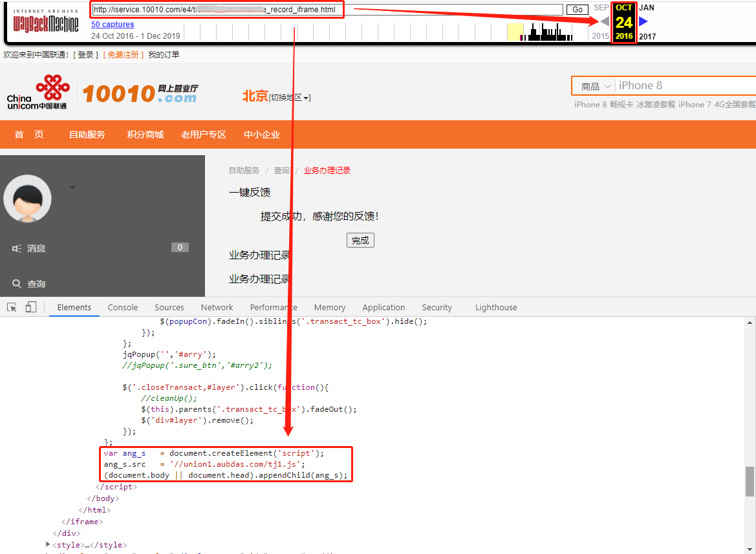Click the 10010.com 网上营业厅 logo
This screenshot has height=554, width=756.
pos(140,94)
